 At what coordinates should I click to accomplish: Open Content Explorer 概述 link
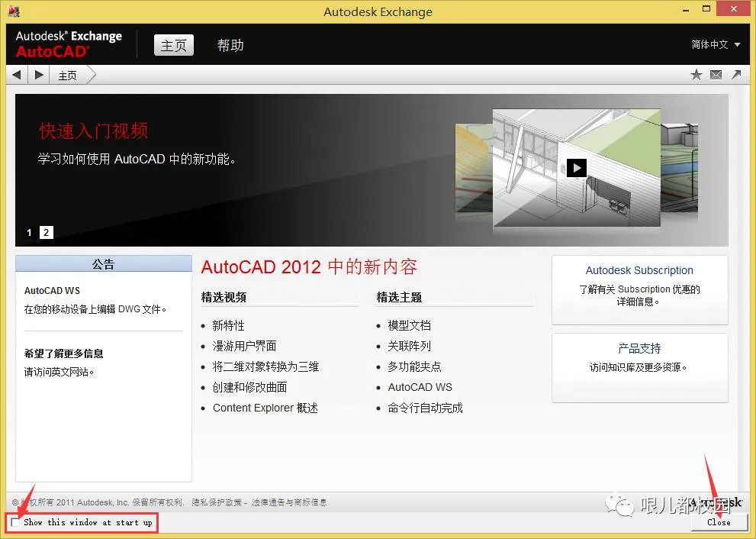coord(265,408)
